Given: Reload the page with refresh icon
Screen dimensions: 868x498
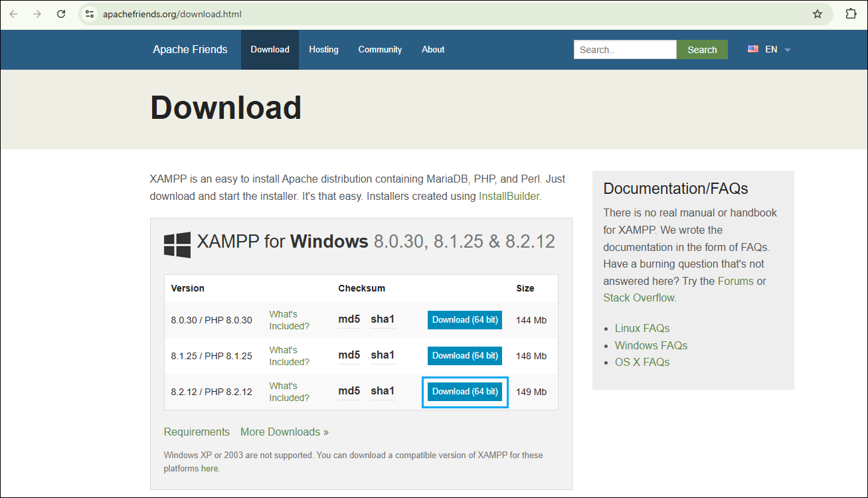Looking at the screenshot, I should point(61,14).
